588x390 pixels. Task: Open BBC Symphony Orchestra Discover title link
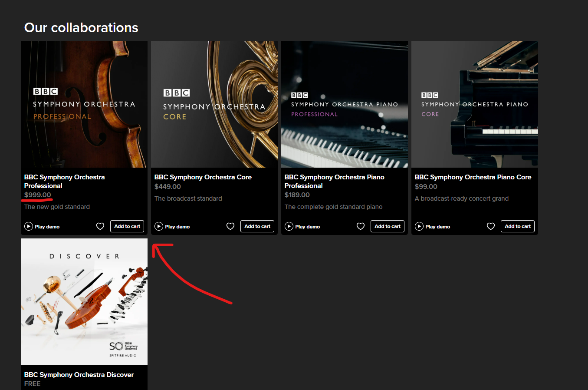[x=79, y=375]
